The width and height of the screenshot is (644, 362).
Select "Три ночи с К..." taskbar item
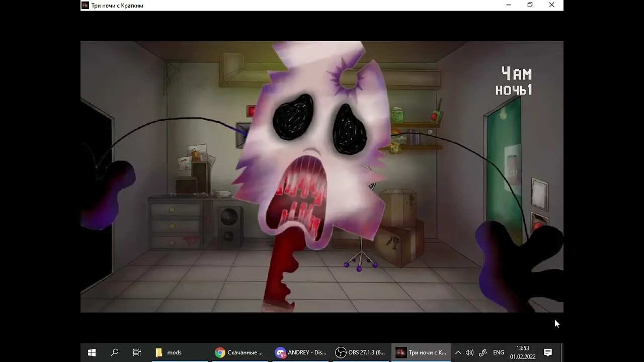tap(421, 352)
